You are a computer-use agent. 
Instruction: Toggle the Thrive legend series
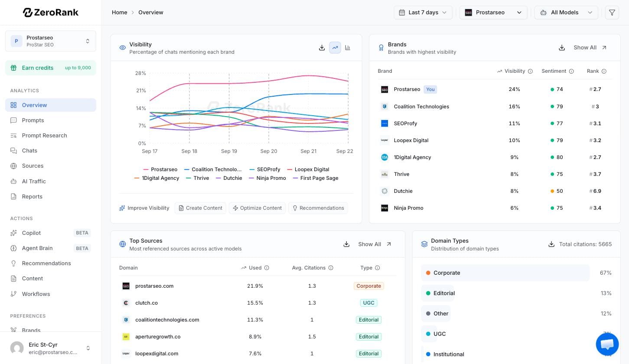coord(198,178)
